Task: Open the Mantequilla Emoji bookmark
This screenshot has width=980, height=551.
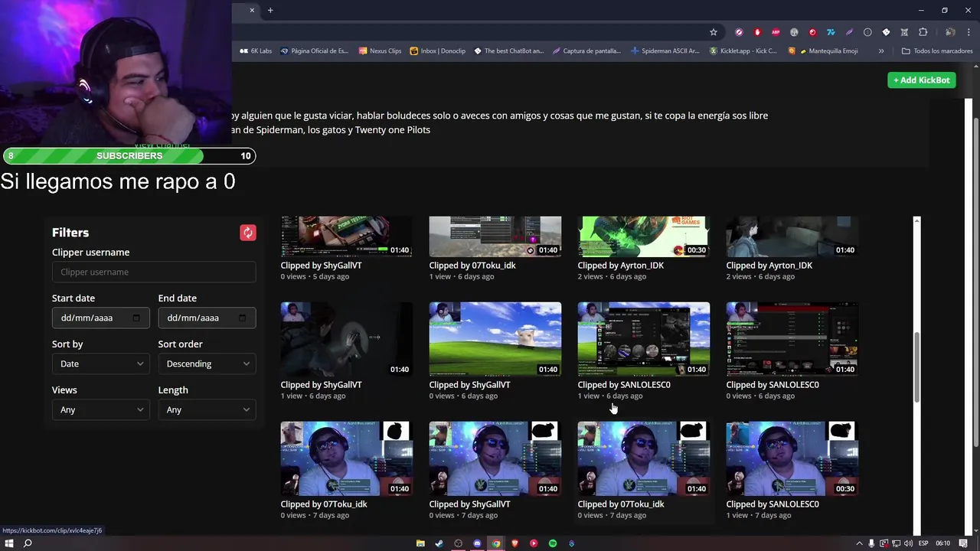Action: coord(823,51)
